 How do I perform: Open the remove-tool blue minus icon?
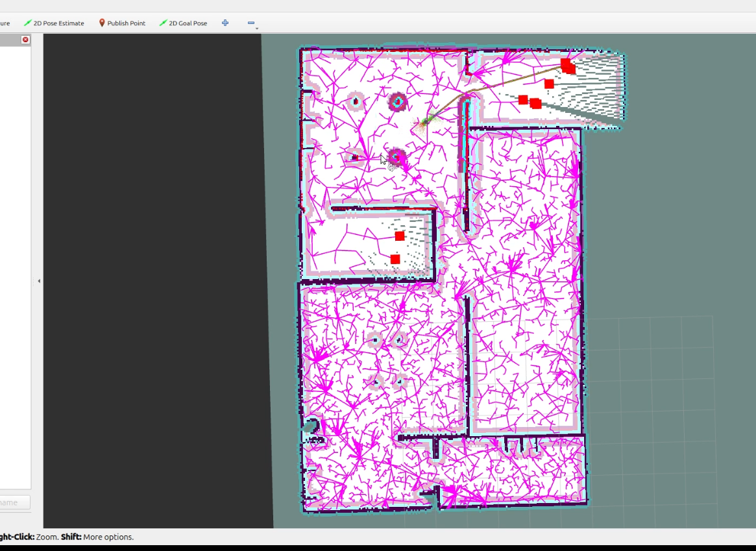[251, 23]
